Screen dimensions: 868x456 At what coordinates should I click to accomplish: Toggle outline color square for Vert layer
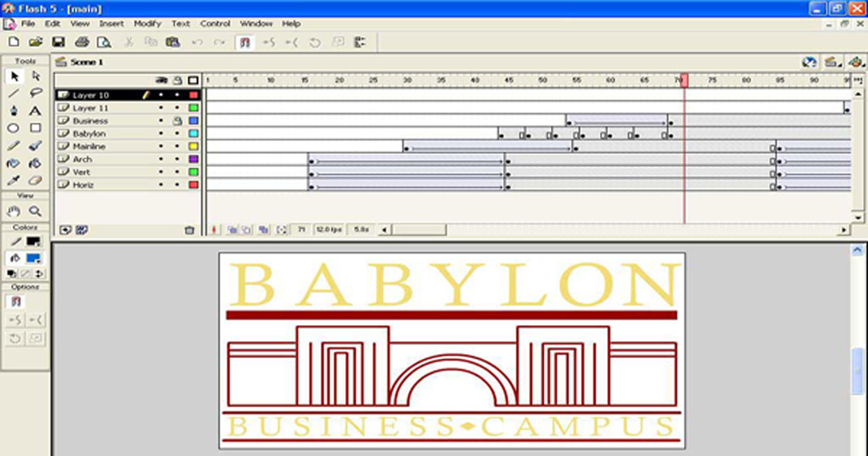click(193, 172)
